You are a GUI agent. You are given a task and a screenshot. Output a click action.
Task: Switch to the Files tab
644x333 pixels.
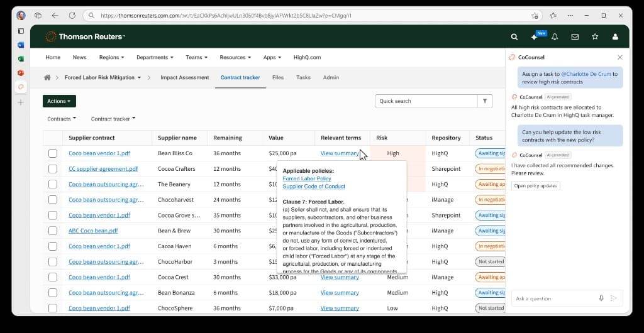[278, 77]
